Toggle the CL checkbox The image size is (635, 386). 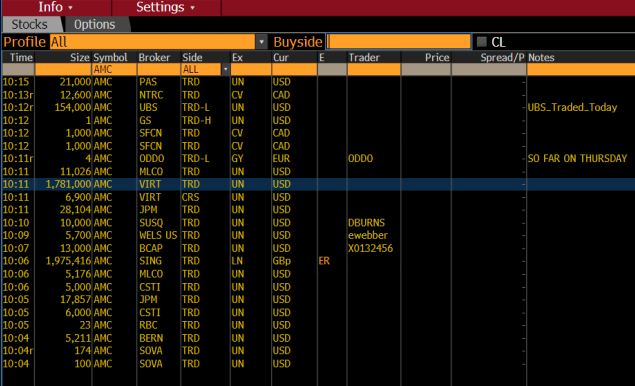coord(482,42)
